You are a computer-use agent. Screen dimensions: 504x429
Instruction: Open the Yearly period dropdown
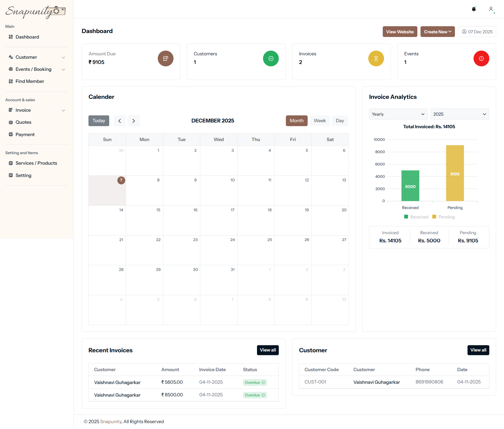pyautogui.click(x=398, y=114)
